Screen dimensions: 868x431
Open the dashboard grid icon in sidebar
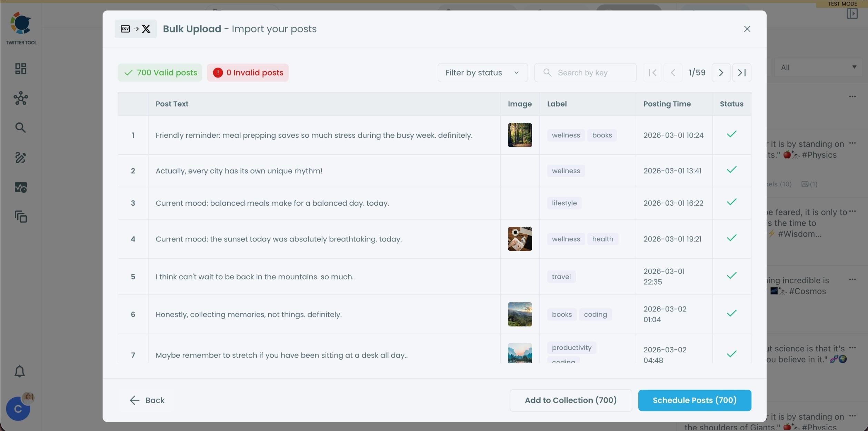(20, 69)
